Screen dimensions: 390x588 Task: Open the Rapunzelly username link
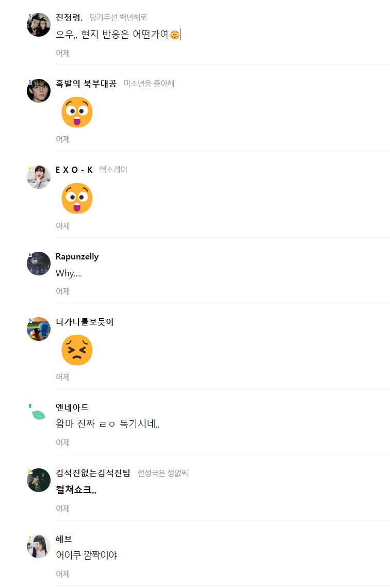pyautogui.click(x=77, y=256)
